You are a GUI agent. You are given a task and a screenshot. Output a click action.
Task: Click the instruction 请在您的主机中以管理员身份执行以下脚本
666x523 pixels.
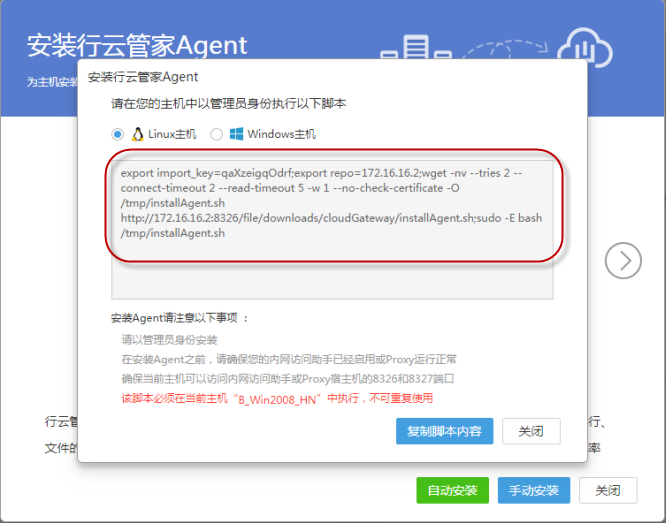tap(229, 104)
